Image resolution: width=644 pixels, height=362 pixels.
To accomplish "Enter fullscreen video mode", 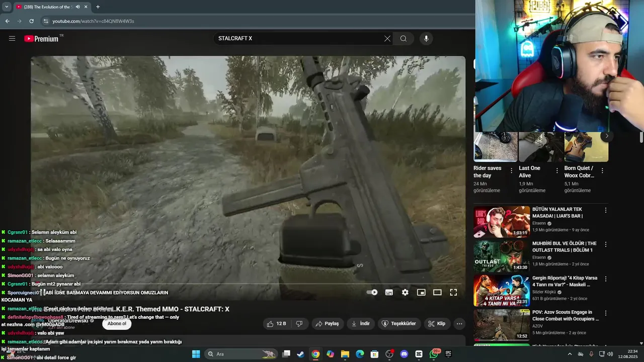I will click(453, 292).
